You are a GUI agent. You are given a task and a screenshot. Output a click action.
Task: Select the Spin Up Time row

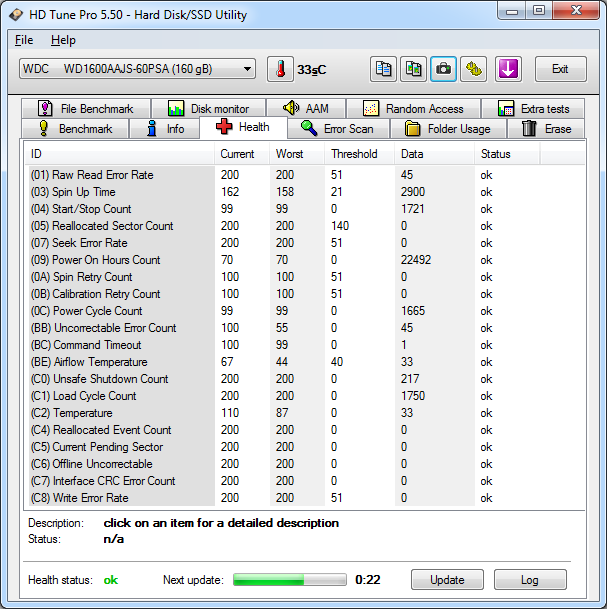click(306, 192)
